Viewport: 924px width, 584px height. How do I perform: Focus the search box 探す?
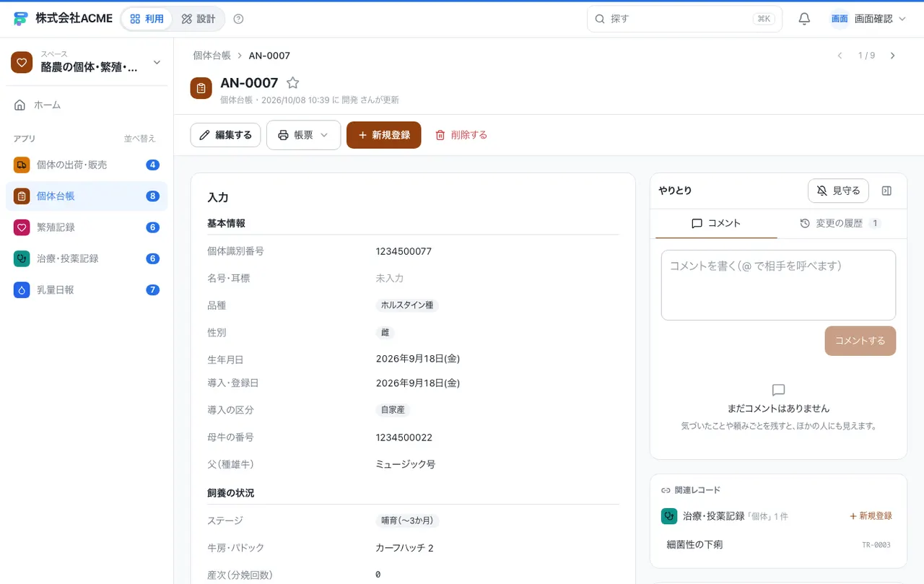[x=684, y=19]
